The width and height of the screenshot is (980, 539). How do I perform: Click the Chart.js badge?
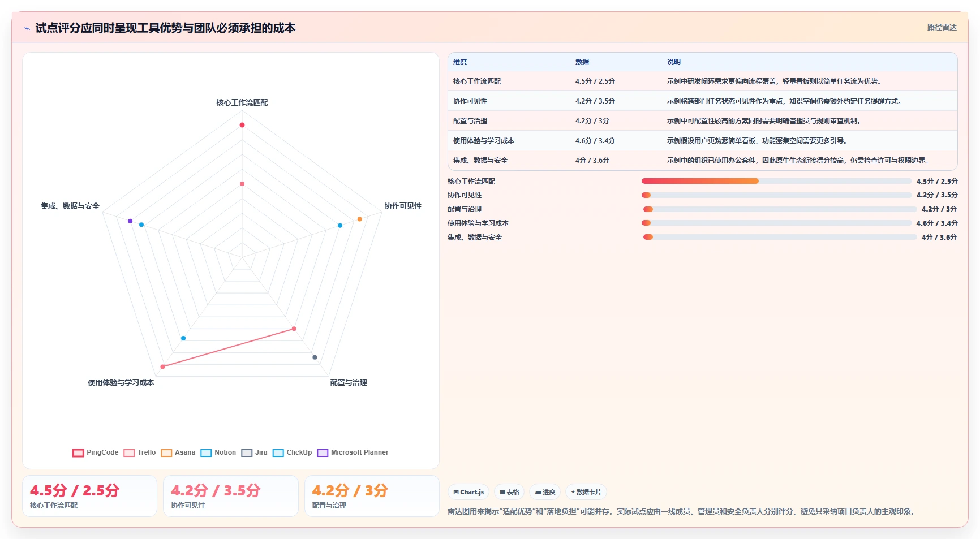tap(468, 492)
